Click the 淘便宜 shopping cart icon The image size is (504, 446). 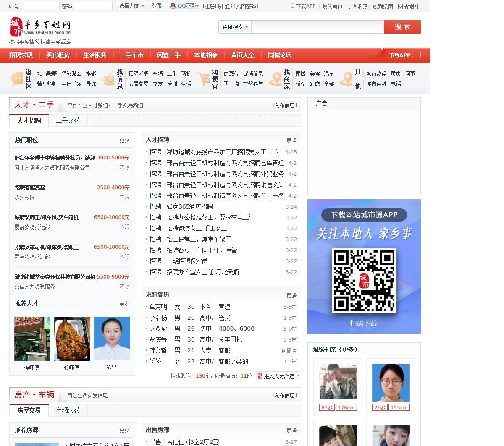pyautogui.click(x=204, y=78)
